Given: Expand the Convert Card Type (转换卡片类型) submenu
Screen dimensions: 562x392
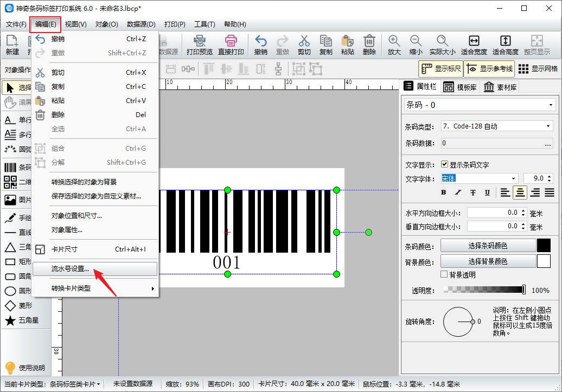Looking at the screenshot, I should pos(95,288).
